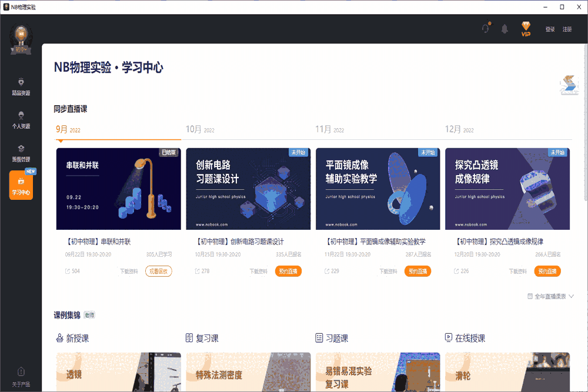Viewport: 588px width, 392px height.
Task: Contact customer service via headset icon
Action: [485, 28]
